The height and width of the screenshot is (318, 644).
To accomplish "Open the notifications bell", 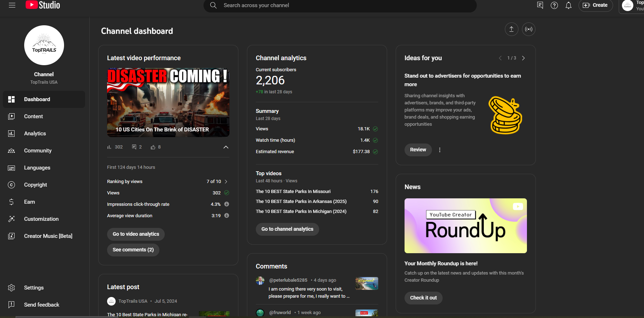I will pyautogui.click(x=569, y=5).
